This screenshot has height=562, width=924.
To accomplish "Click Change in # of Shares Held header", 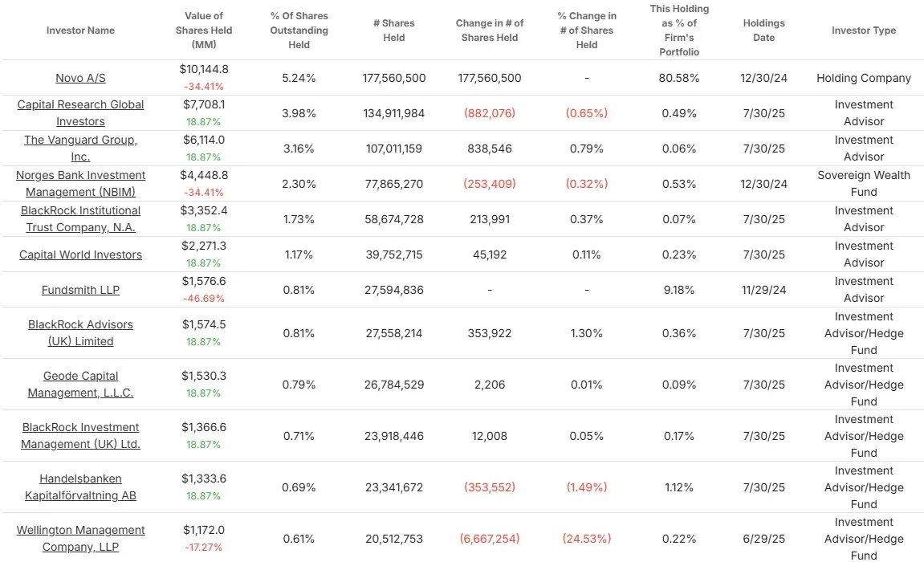I will [x=490, y=30].
